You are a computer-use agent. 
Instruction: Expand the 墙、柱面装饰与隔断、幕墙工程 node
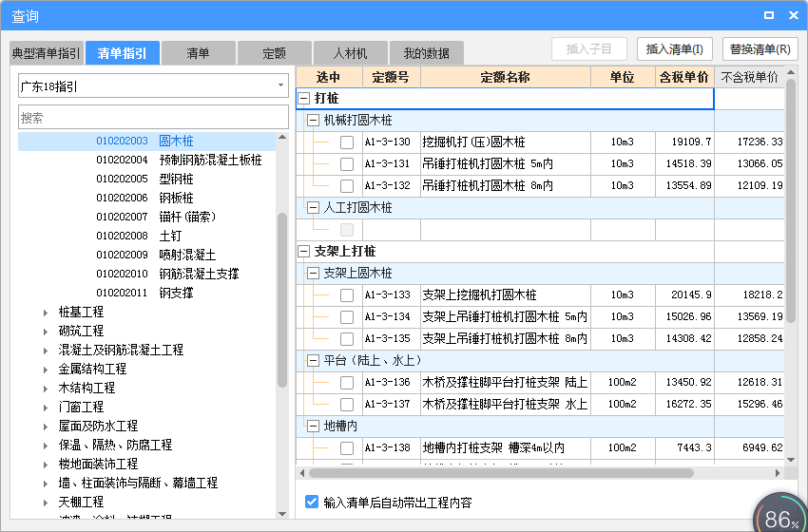[46, 483]
